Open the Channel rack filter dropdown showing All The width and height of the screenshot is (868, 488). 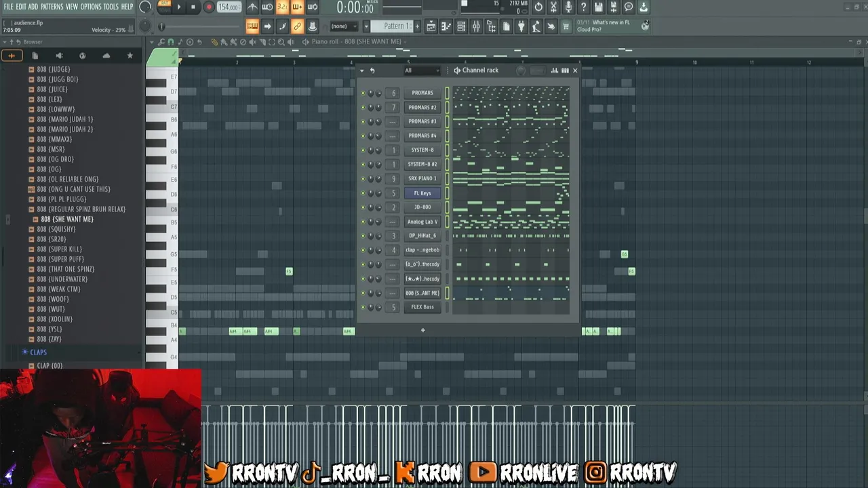(421, 70)
